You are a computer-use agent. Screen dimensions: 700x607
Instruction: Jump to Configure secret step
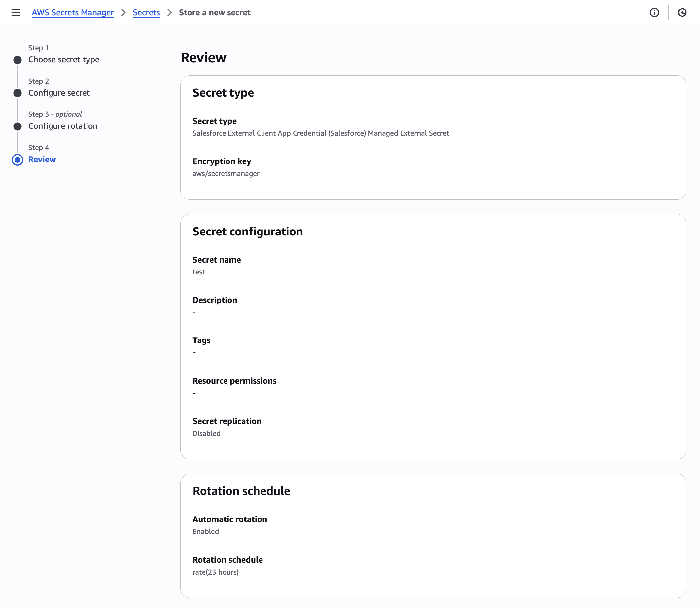pyautogui.click(x=59, y=93)
